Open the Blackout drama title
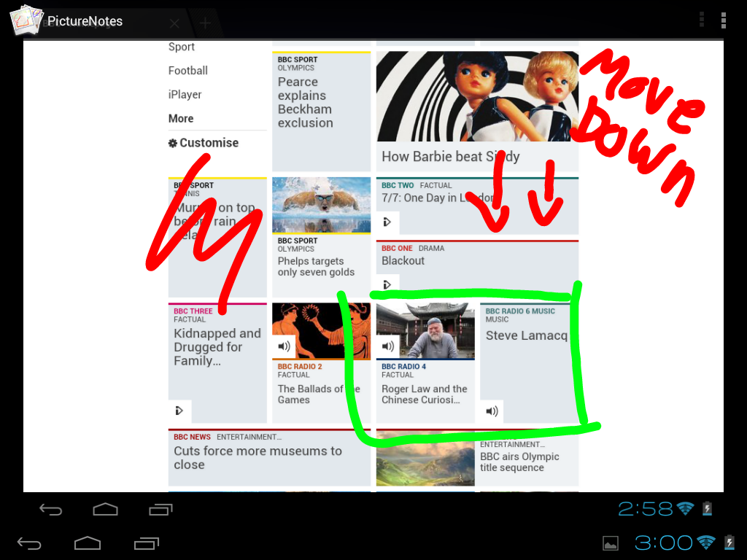Screen dimensions: 747x560 (x=403, y=260)
